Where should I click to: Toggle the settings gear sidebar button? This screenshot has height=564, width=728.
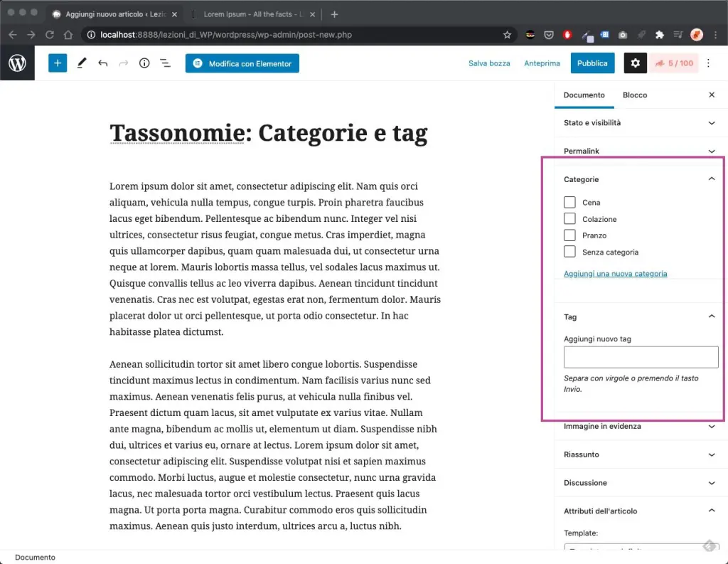pyautogui.click(x=635, y=63)
